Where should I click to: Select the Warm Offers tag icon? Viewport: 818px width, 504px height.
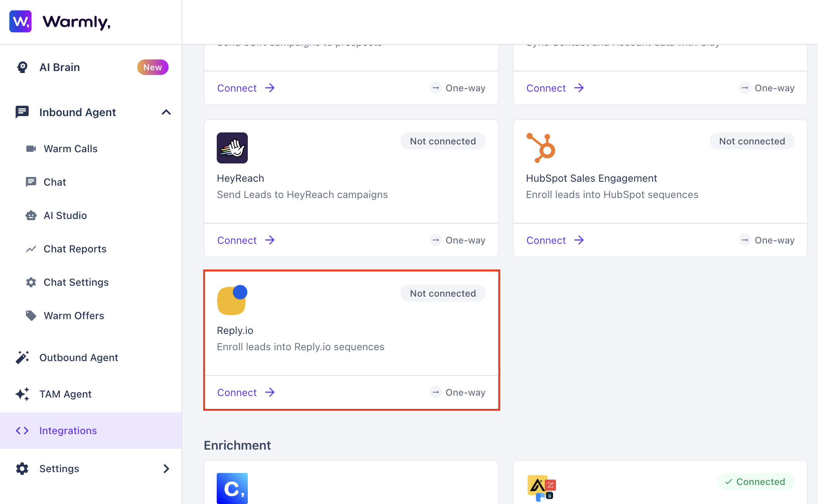(31, 316)
